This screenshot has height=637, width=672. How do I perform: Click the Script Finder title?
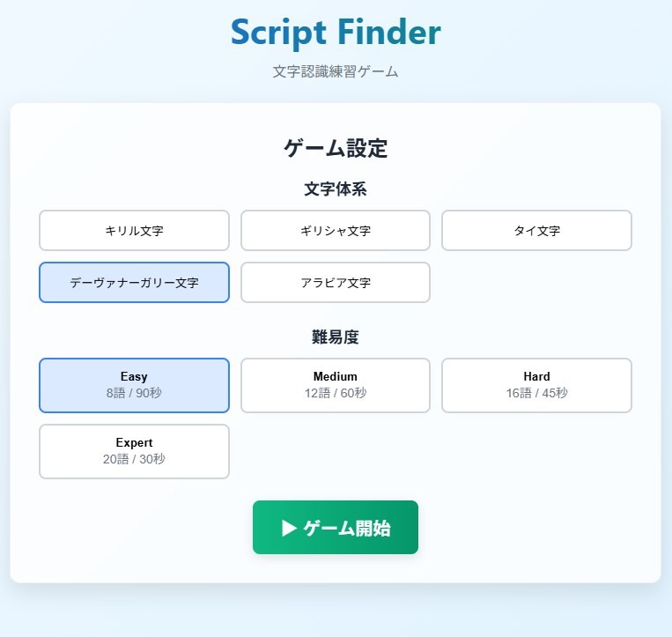pyautogui.click(x=336, y=32)
